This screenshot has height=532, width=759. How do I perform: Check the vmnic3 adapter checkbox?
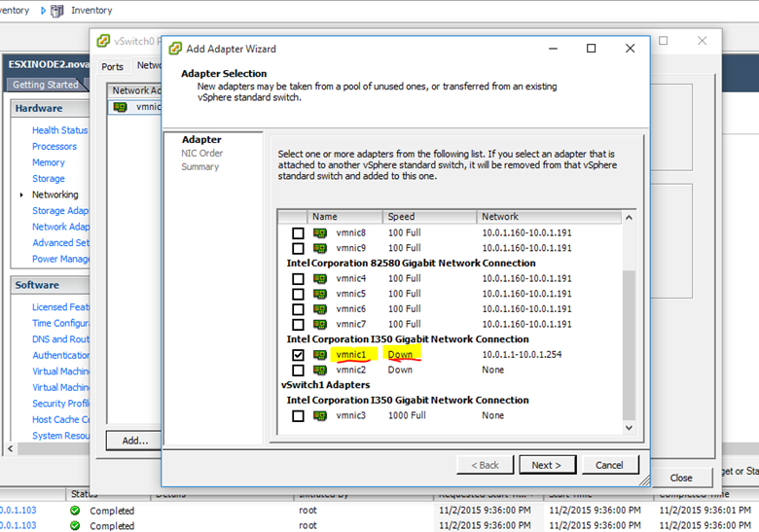tap(298, 416)
